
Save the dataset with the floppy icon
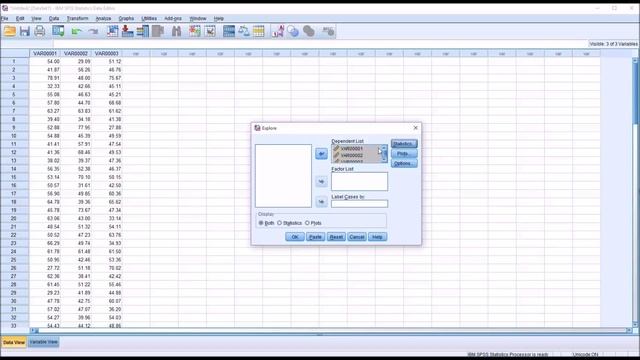(24, 31)
